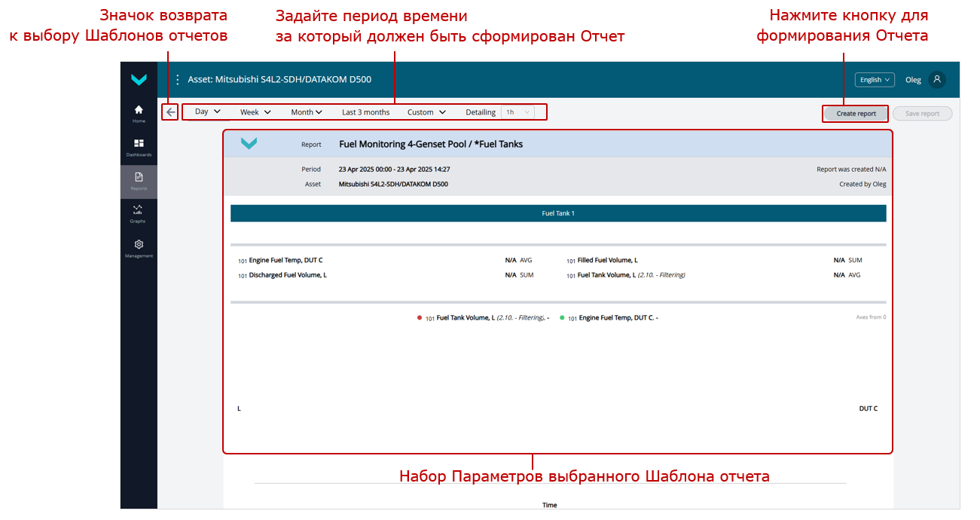Screen dimensions: 980x520
Task: Click the Create report button
Action: click(x=855, y=112)
